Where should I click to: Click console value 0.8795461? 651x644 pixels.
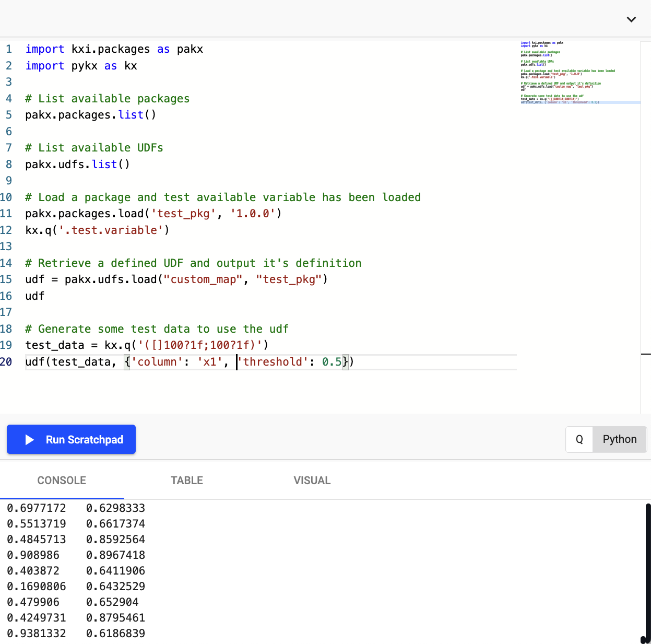tap(115, 618)
